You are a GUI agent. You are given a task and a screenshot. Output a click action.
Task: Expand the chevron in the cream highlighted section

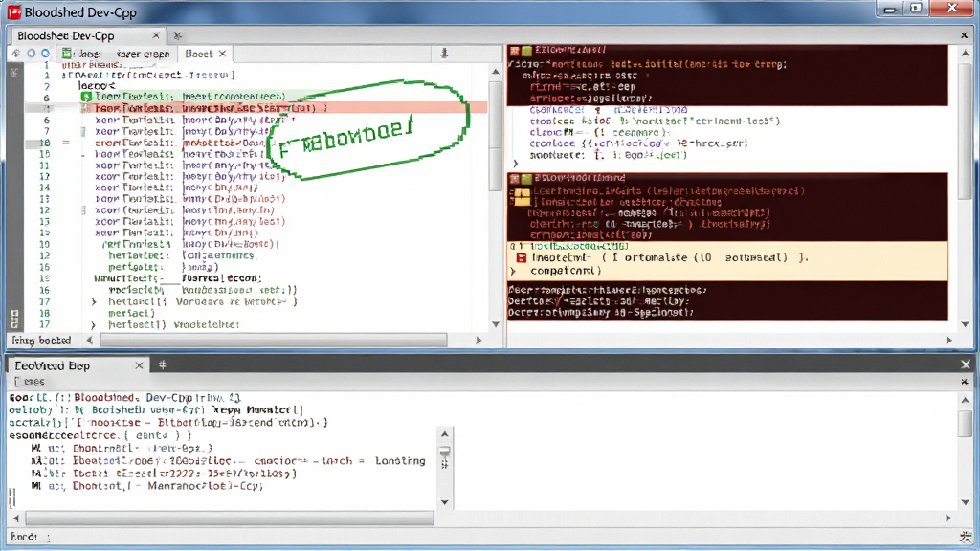(x=513, y=271)
